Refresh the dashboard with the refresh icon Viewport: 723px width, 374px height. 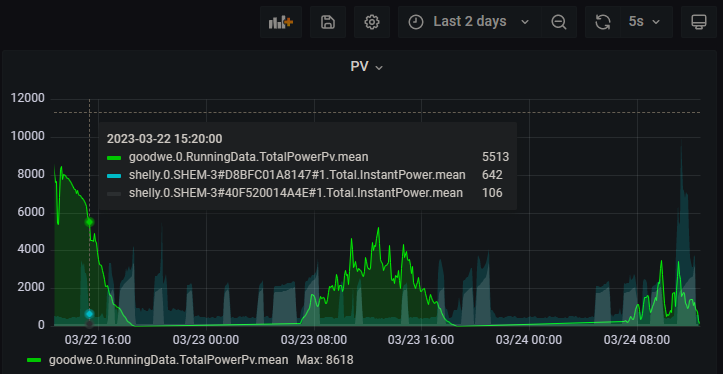coord(603,22)
